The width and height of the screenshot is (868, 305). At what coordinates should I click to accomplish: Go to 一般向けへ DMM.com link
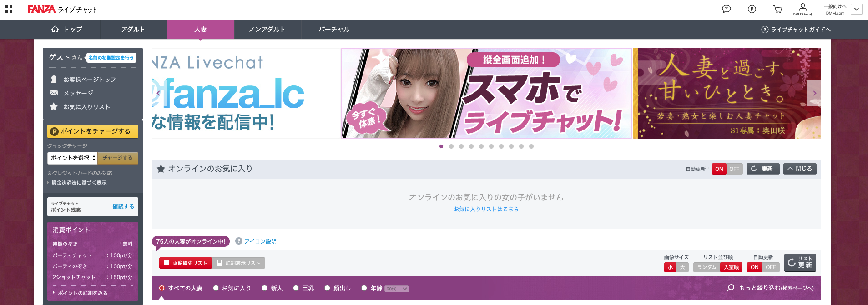[x=835, y=10]
